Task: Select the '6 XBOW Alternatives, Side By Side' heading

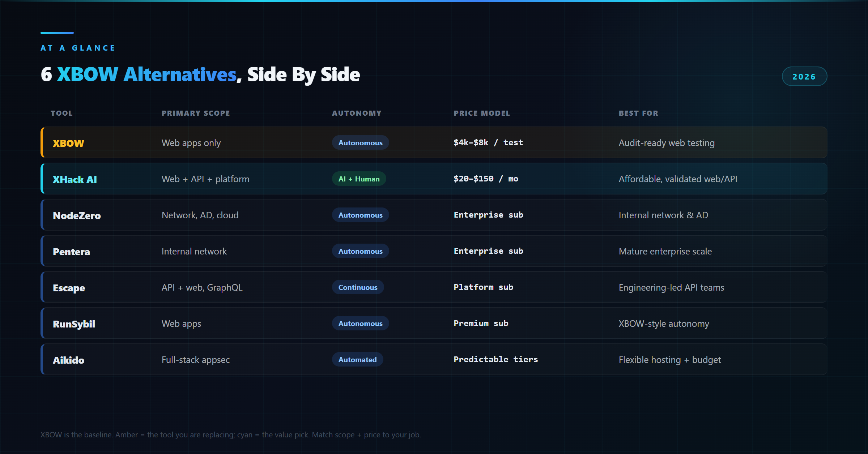Action: tap(200, 74)
